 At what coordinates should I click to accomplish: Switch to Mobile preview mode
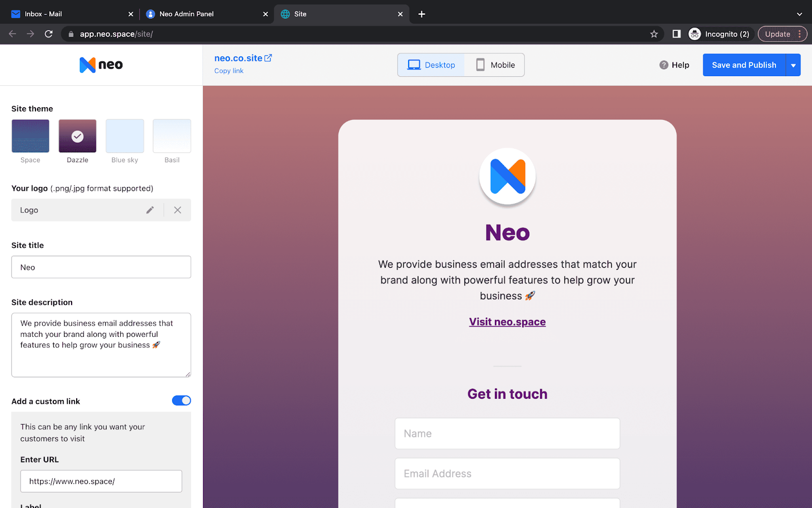(495, 65)
